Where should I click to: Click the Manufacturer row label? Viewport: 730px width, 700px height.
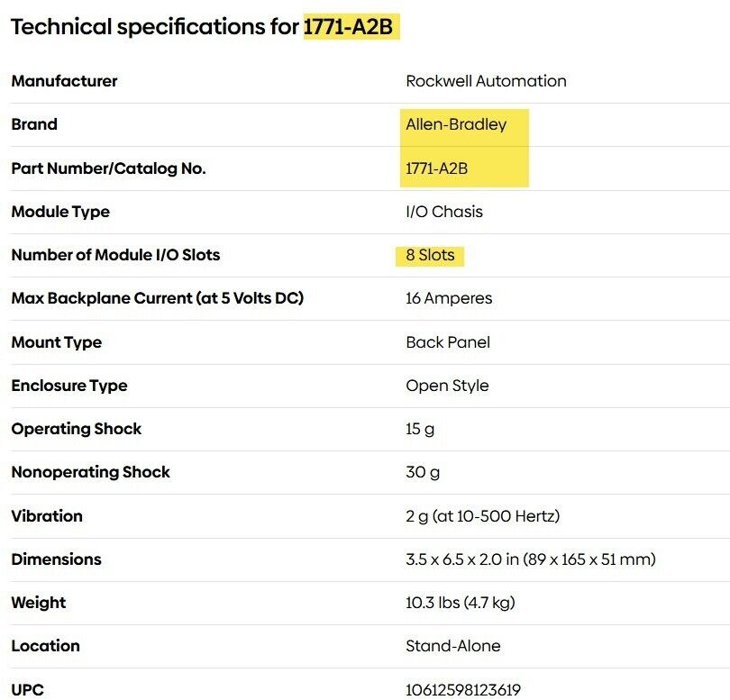(x=64, y=81)
